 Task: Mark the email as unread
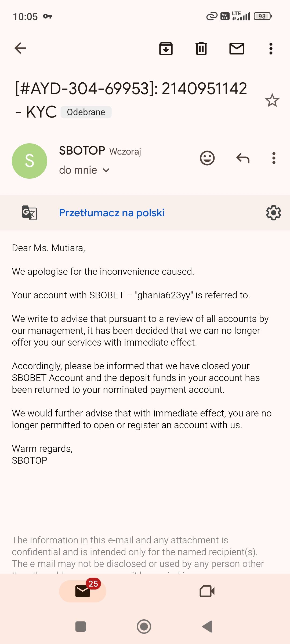237,49
